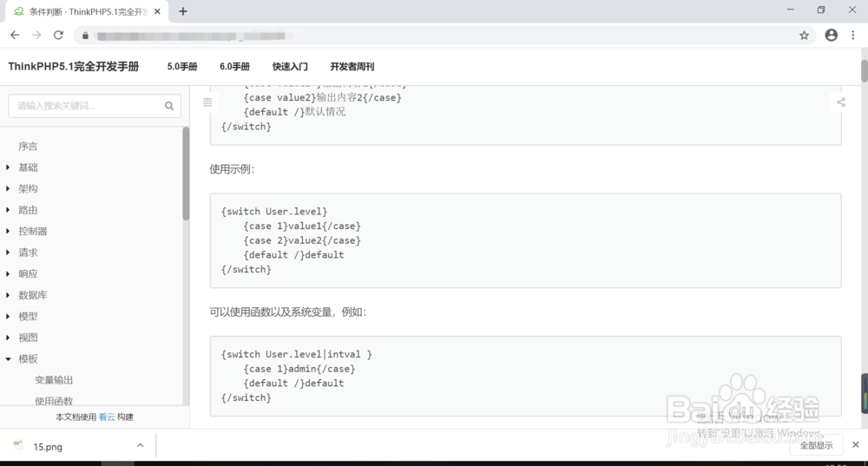The width and height of the screenshot is (868, 466).
Task: Click the {case 1}admin{/case} code line
Action: pos(299,369)
